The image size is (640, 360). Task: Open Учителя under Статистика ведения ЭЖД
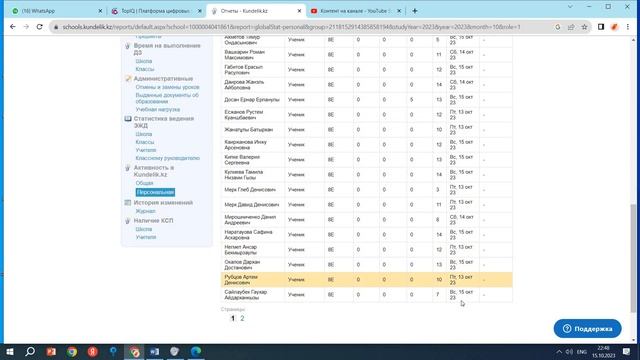(x=146, y=150)
